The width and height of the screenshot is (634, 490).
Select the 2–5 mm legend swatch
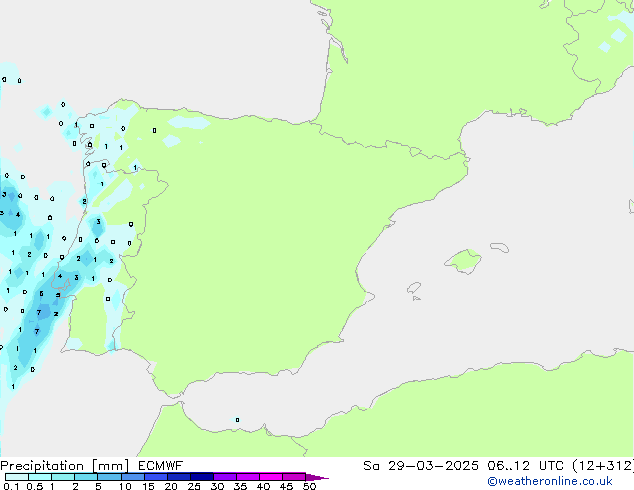(86, 477)
